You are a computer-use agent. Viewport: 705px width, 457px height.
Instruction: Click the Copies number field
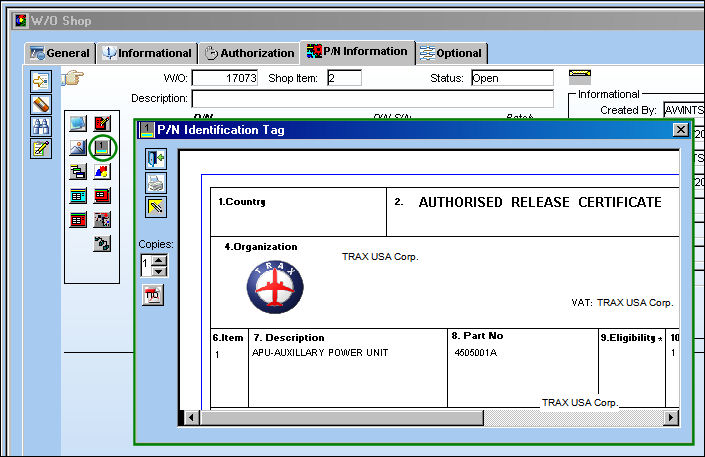click(146, 265)
